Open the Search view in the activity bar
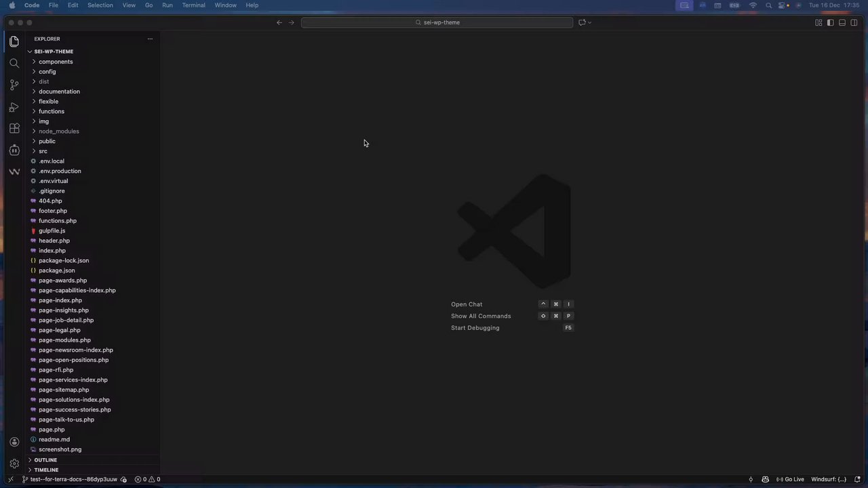868x488 pixels. (14, 63)
